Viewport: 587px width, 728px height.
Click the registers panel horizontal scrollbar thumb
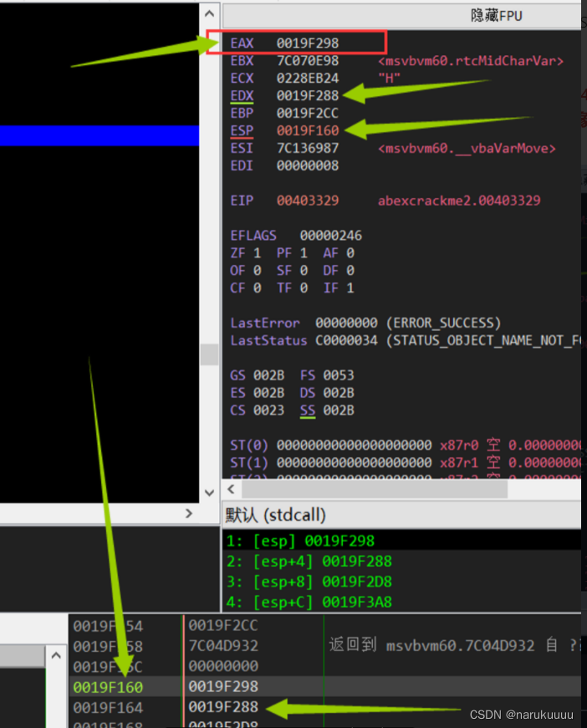click(x=375, y=489)
